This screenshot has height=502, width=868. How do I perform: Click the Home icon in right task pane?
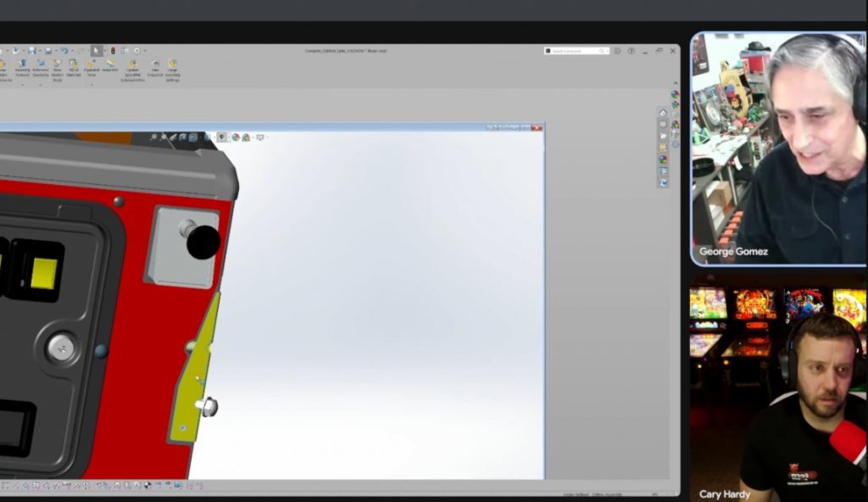664,113
